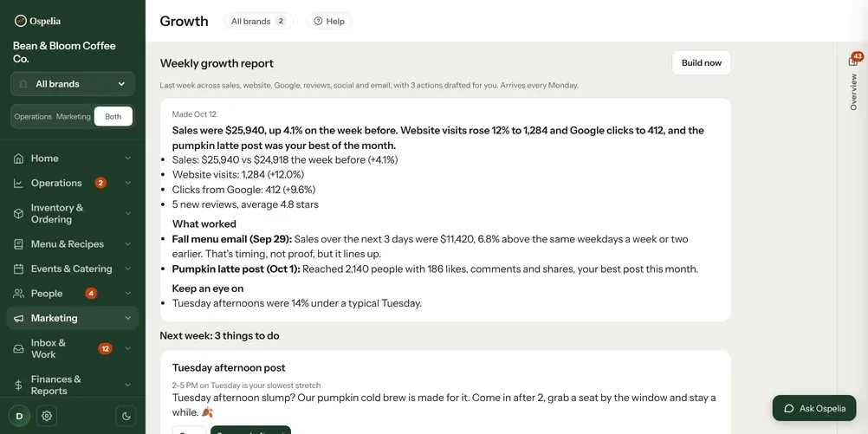Viewport: 868px width, 434px height.
Task: Expand the Operations chevron
Action: click(x=128, y=184)
